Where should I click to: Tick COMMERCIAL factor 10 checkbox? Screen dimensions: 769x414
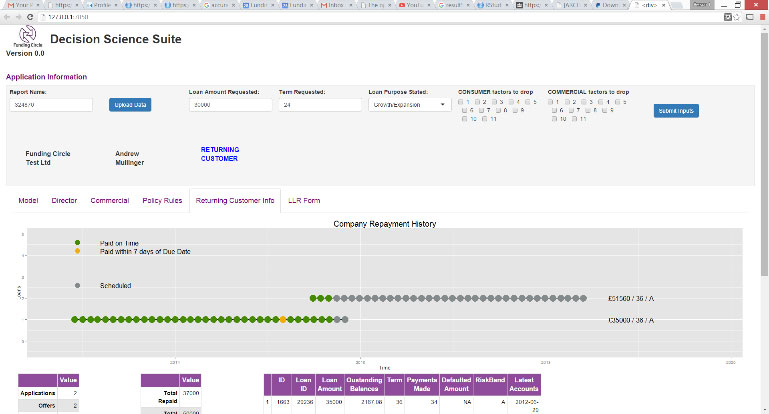[554, 119]
